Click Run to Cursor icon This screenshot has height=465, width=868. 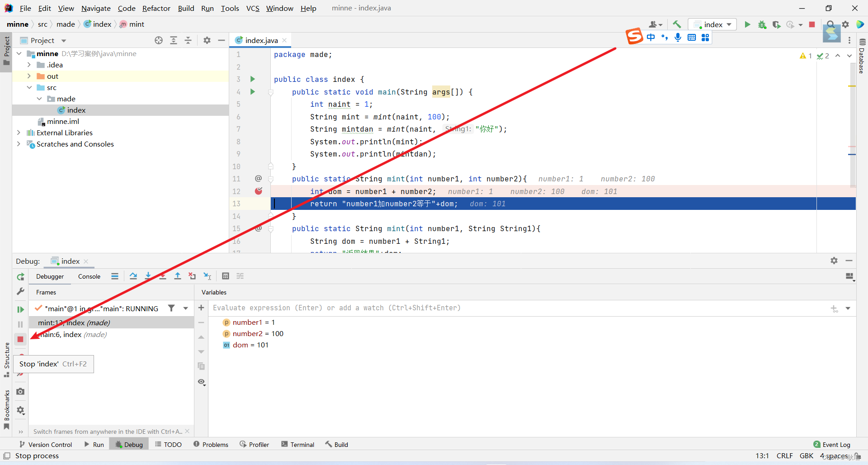click(x=208, y=276)
